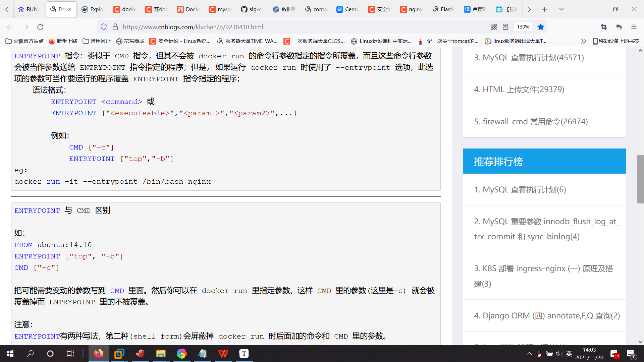Open the Firefox hamburger menu
This screenshot has height=362, width=644.
(634, 27)
